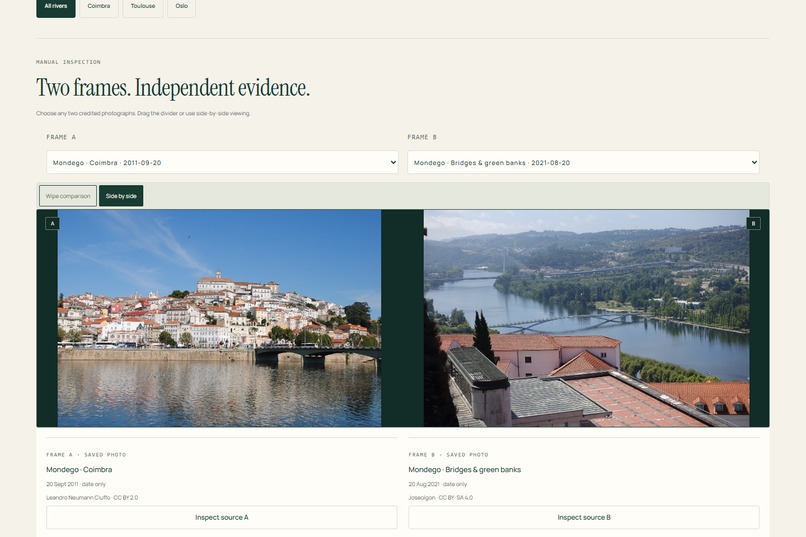This screenshot has height=537, width=806.
Task: Click 'FRAME A · SAVED PHOTO' label
Action: click(86, 455)
